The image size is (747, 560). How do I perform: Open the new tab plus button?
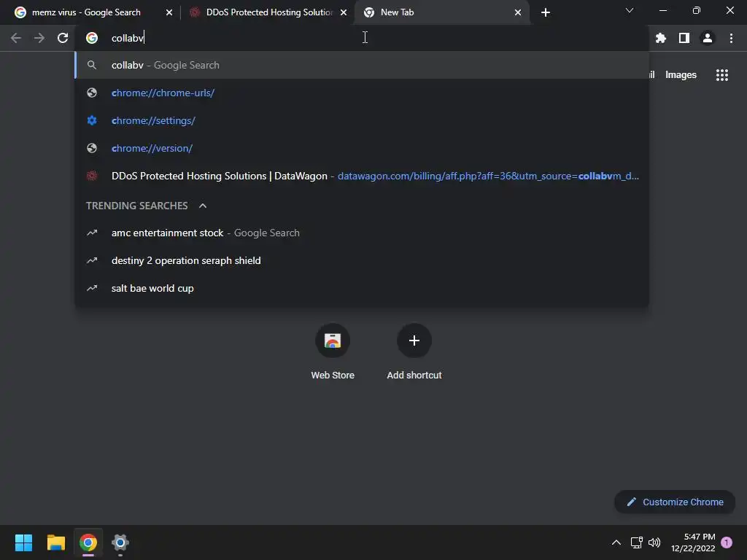pyautogui.click(x=546, y=12)
